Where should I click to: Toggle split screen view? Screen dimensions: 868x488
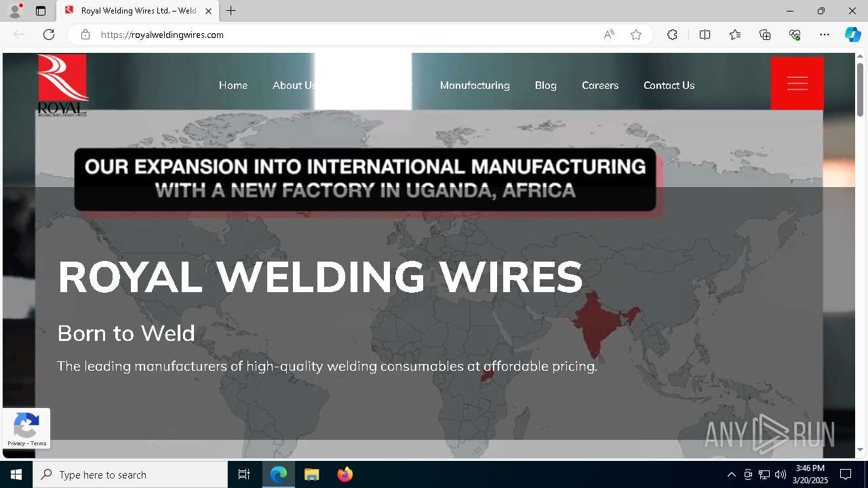click(705, 35)
